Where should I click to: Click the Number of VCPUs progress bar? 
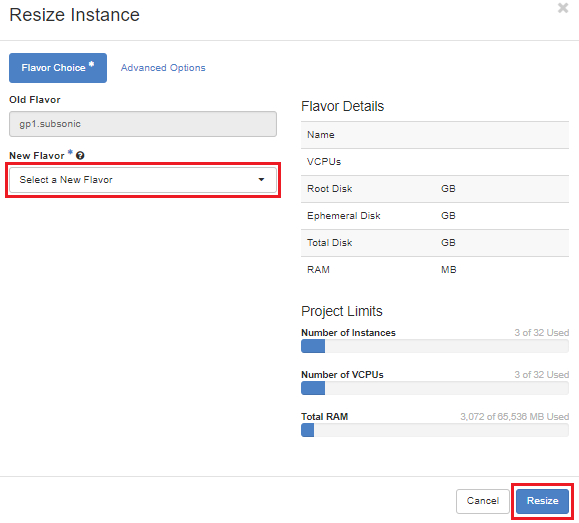pos(435,388)
